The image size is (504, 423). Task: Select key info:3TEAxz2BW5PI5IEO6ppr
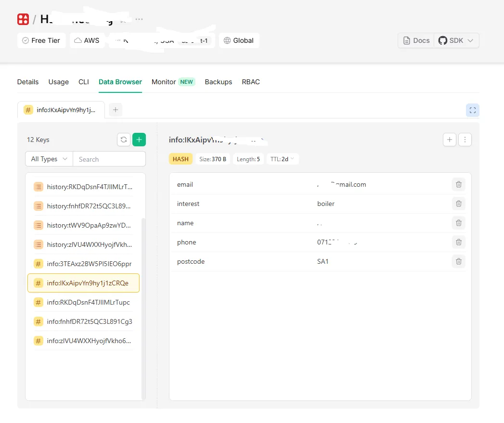83,264
